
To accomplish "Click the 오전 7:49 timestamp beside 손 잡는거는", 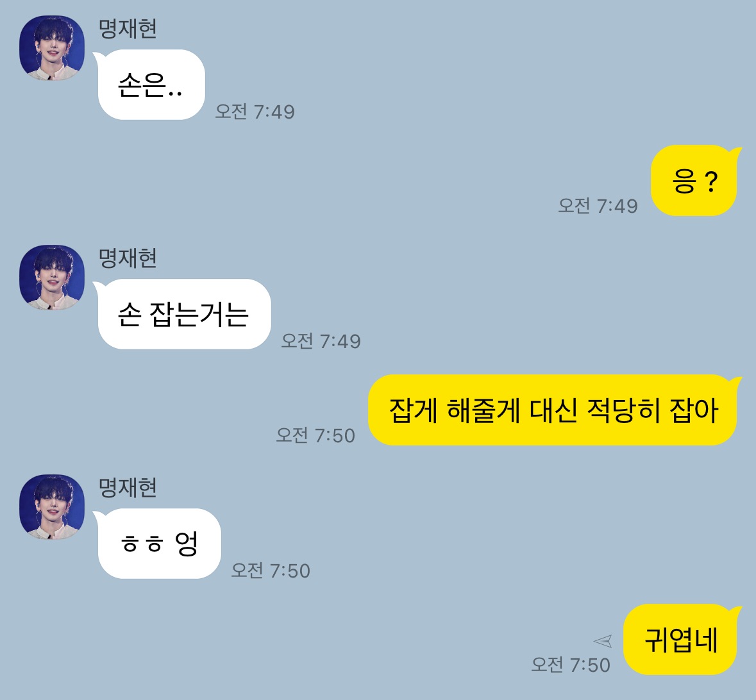I will 321,341.
